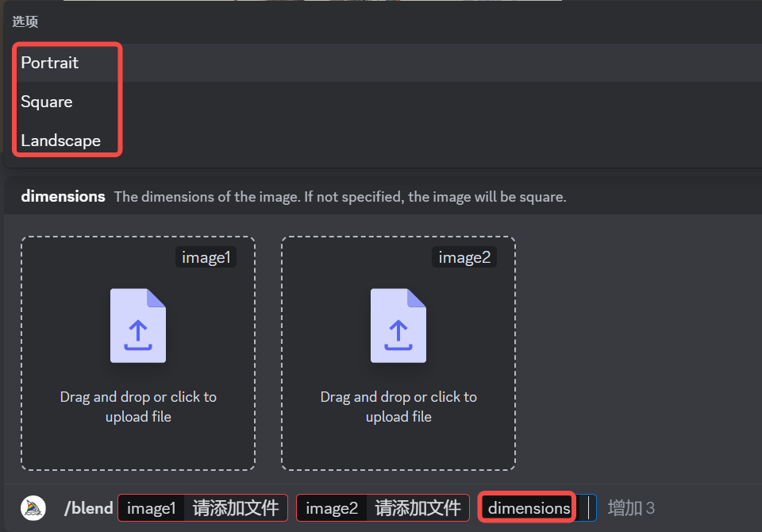Viewport: 762px width, 532px height.
Task: Click the upload file icon for image1
Action: pos(138,326)
